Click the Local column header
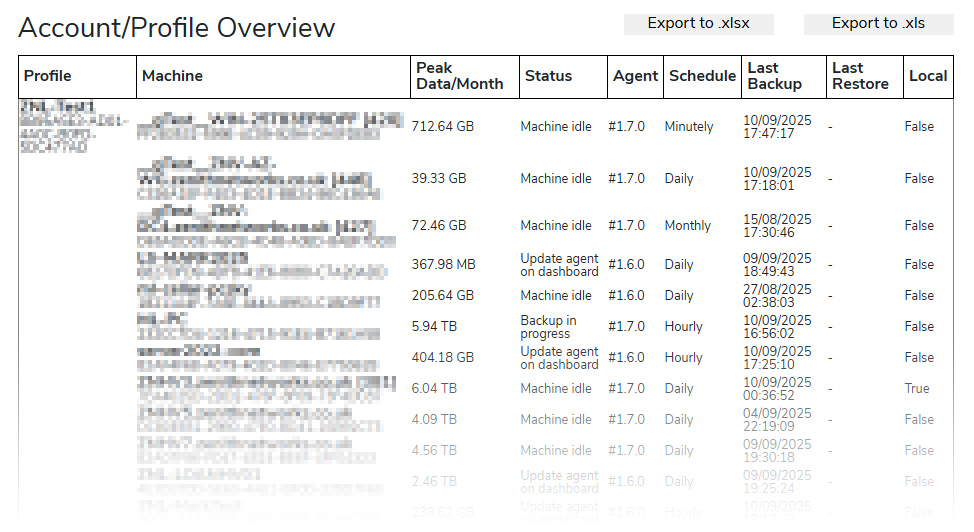 (x=927, y=76)
